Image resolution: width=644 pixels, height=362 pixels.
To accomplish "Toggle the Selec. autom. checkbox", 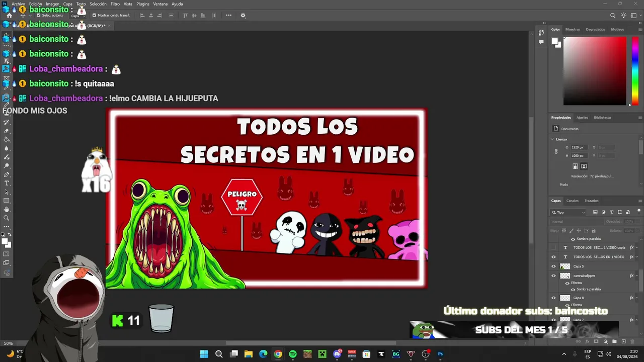I will coord(38,16).
